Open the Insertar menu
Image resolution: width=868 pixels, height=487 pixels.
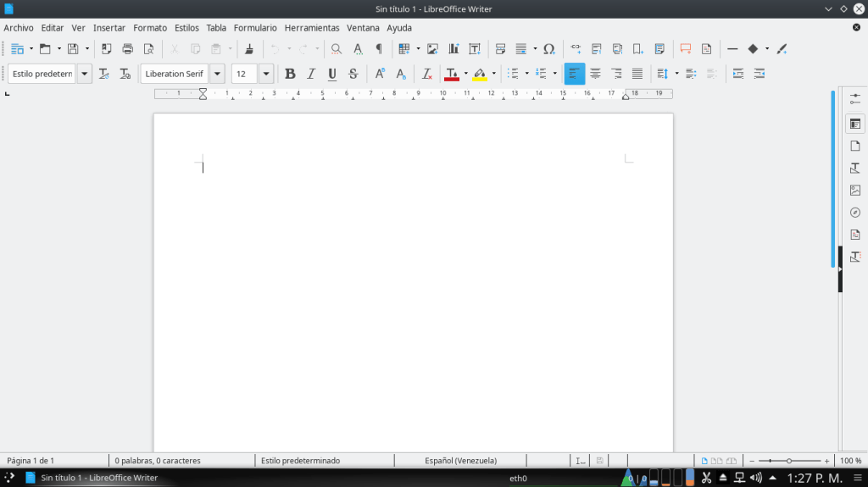click(x=108, y=28)
